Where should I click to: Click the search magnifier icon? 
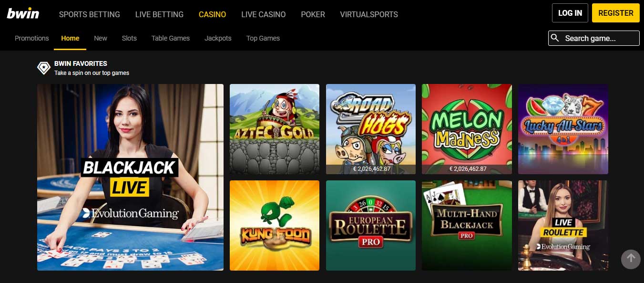coord(554,38)
